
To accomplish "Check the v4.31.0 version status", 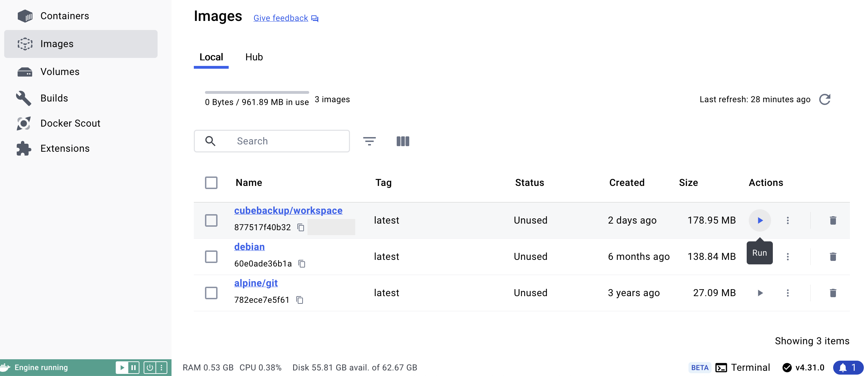I will 804,368.
